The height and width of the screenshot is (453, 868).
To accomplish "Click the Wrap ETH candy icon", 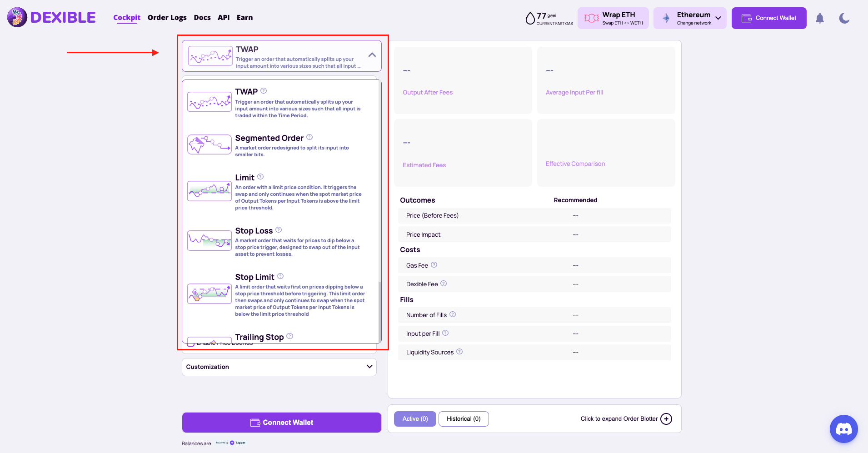I will 591,18.
